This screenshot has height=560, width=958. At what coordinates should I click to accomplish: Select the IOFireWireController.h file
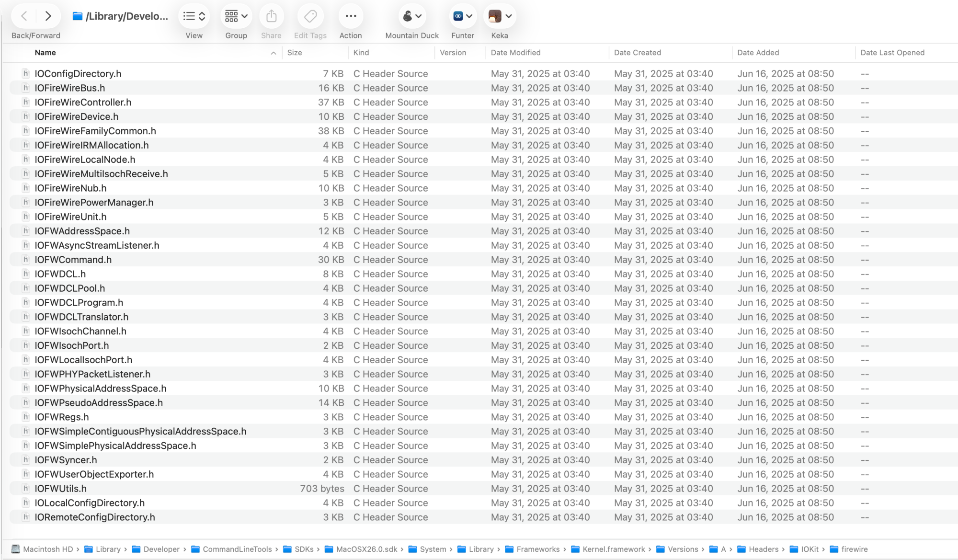pyautogui.click(x=83, y=102)
